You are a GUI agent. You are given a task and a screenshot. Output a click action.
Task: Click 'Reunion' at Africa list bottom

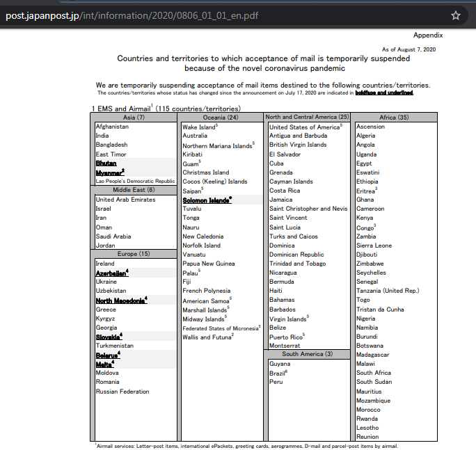click(x=367, y=437)
